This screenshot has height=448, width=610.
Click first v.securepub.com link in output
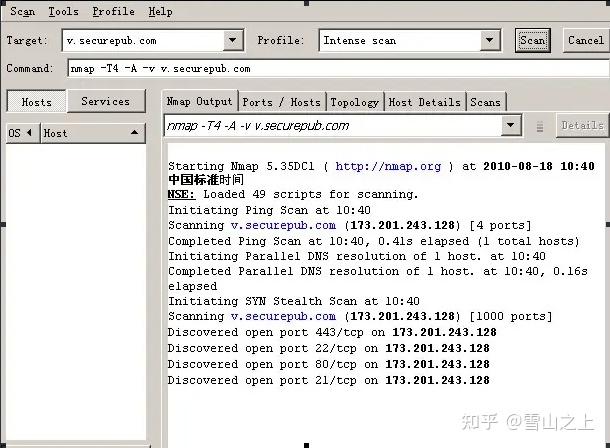pyautogui.click(x=283, y=225)
